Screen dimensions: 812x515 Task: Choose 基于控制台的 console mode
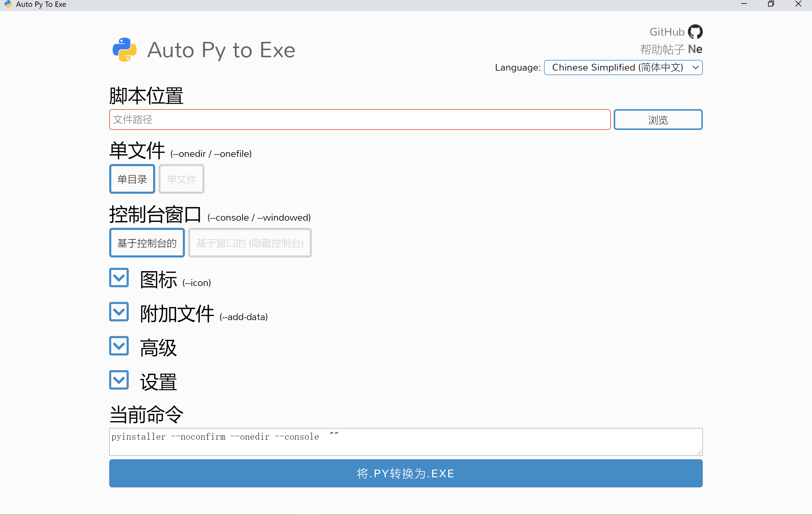tap(147, 243)
